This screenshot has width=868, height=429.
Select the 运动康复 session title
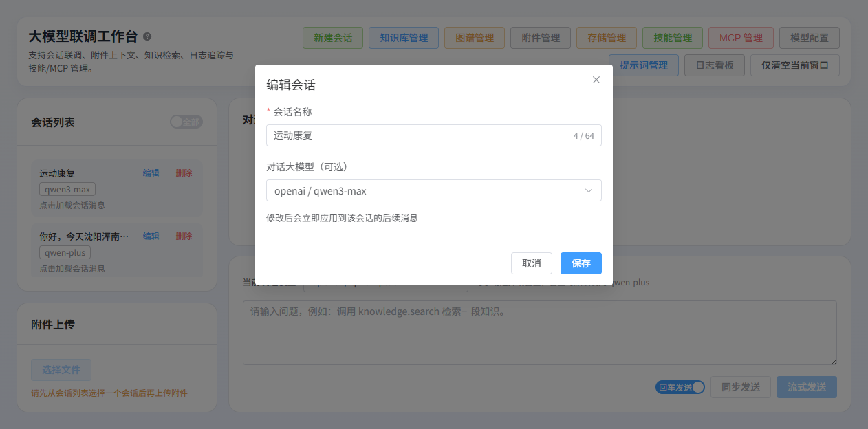[57, 173]
